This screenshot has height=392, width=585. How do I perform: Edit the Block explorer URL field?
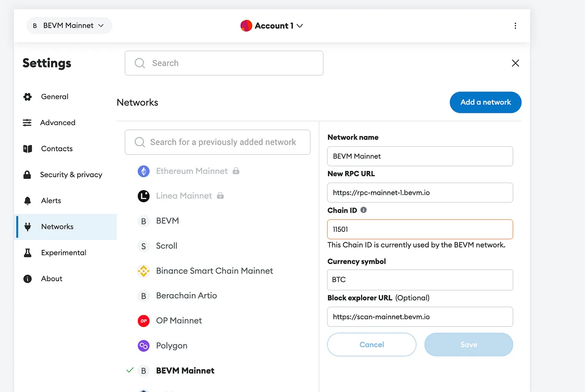(420, 317)
